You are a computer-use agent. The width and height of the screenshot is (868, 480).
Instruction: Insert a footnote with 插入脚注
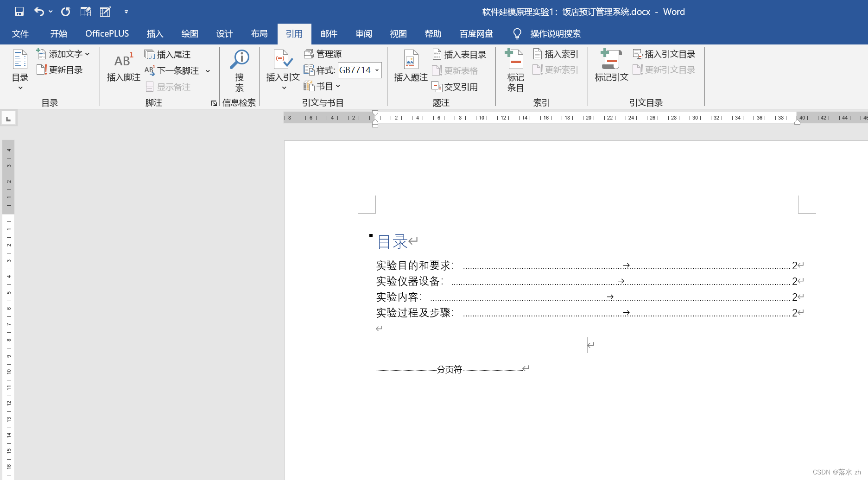[123, 67]
